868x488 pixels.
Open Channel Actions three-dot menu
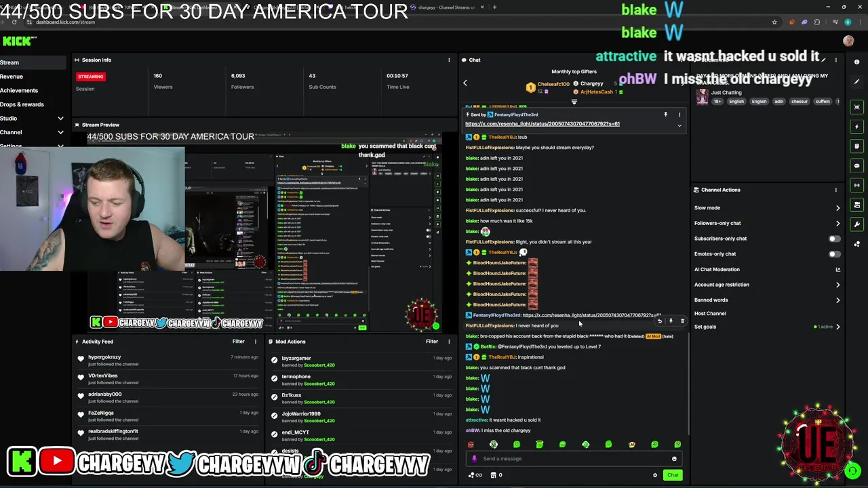(x=835, y=190)
